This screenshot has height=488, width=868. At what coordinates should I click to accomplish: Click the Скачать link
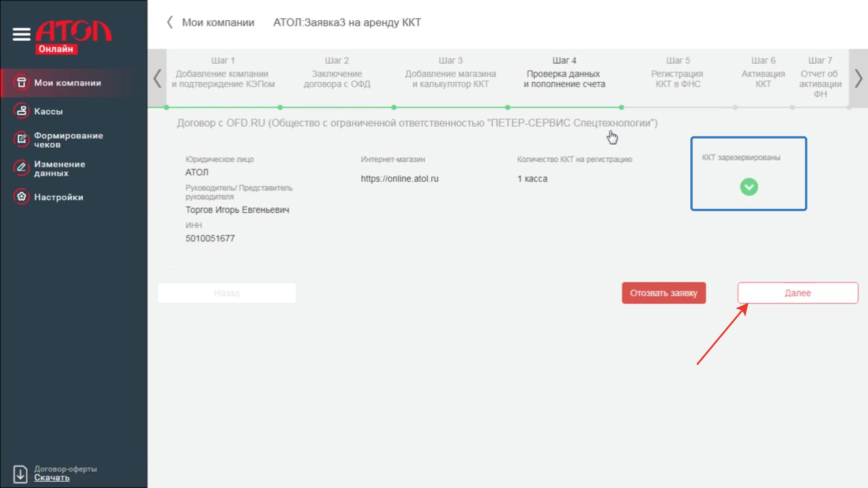click(x=52, y=478)
